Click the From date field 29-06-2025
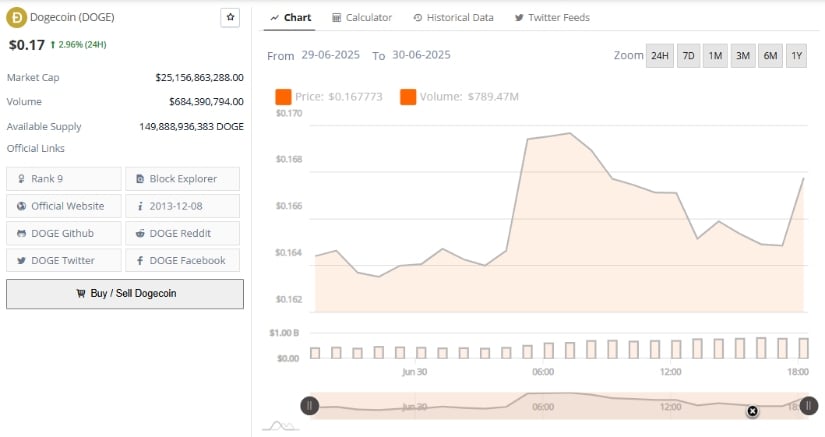Screen dimensions: 825x437 (x=330, y=55)
